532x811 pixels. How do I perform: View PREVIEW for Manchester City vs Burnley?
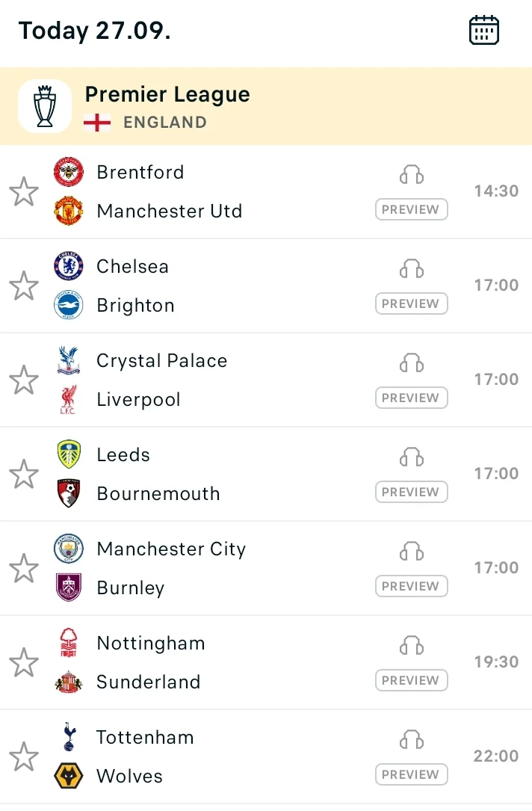412,586
